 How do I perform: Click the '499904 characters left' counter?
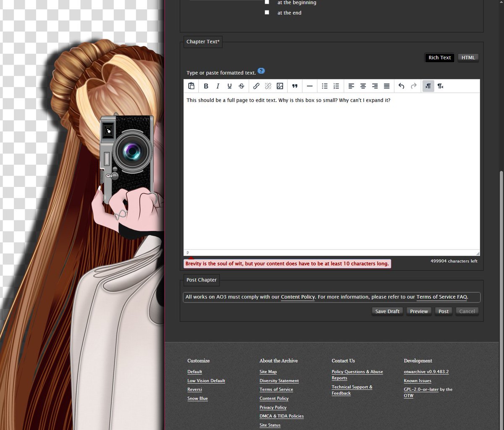tap(454, 261)
